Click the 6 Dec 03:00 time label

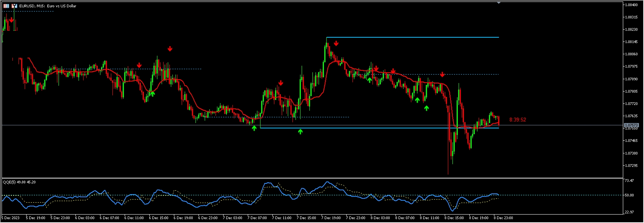pos(85,218)
